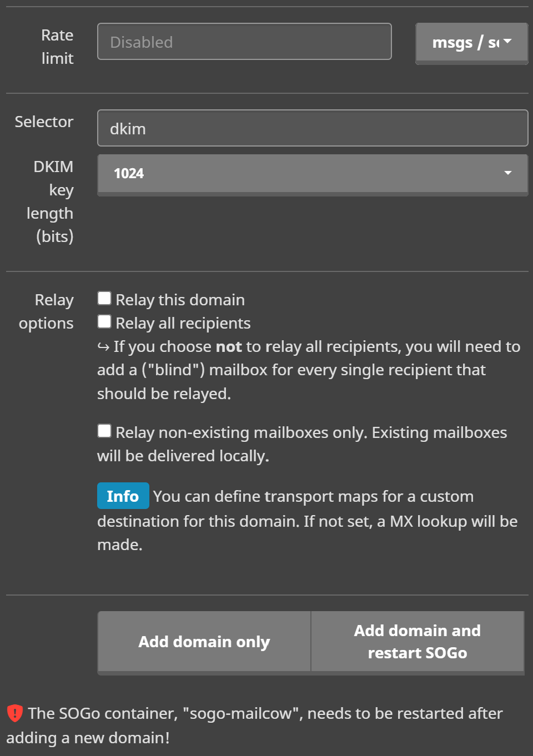Screen dimensions: 533x756
Task: Open the rate limit msgs unit dropdown
Action: coord(471,43)
